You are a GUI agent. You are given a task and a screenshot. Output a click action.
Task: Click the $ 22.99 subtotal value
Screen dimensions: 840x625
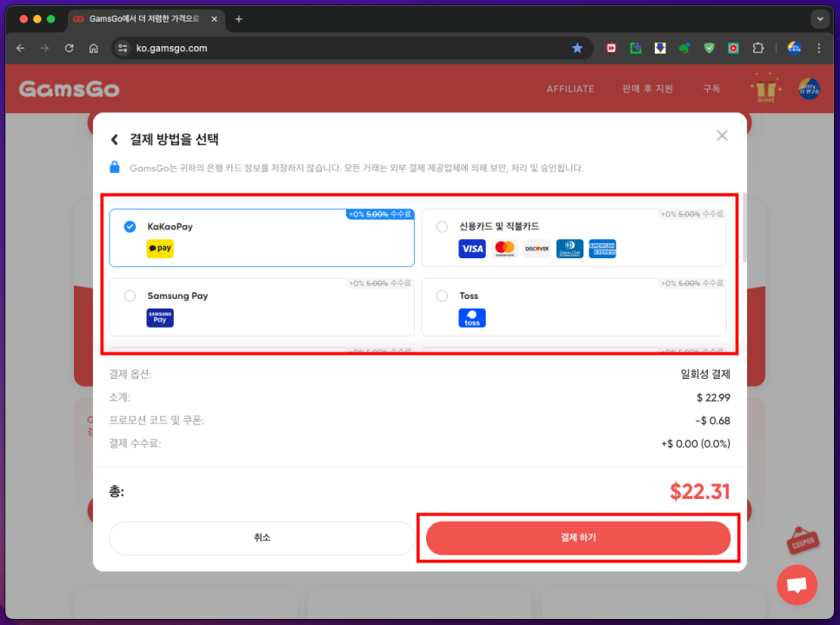pos(713,397)
